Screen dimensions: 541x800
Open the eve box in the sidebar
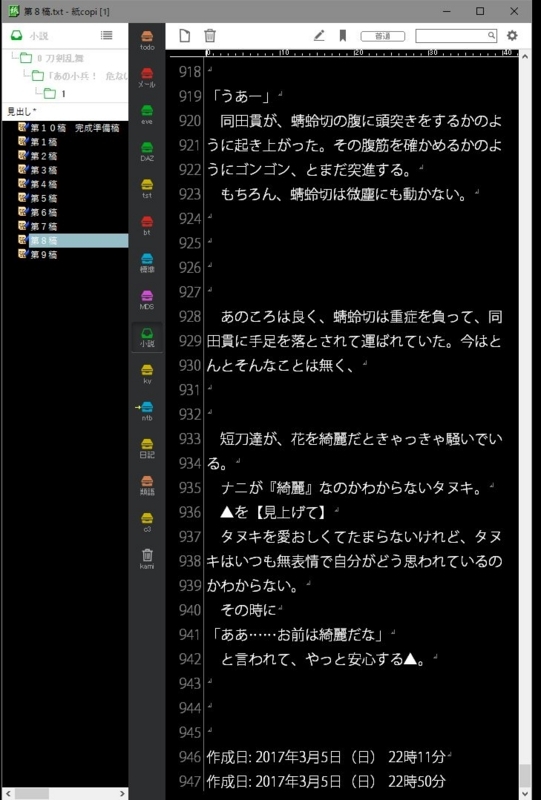(x=147, y=114)
